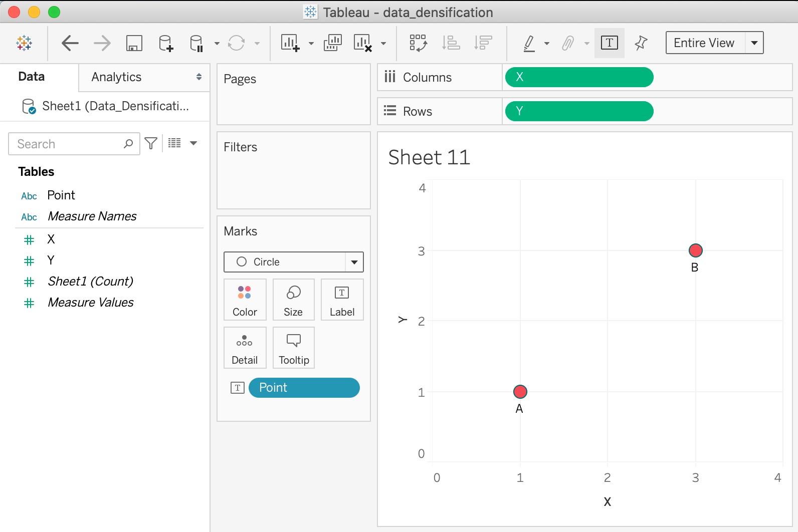The height and width of the screenshot is (532, 798).
Task: Click the Search fields input box
Action: pyautogui.click(x=68, y=144)
